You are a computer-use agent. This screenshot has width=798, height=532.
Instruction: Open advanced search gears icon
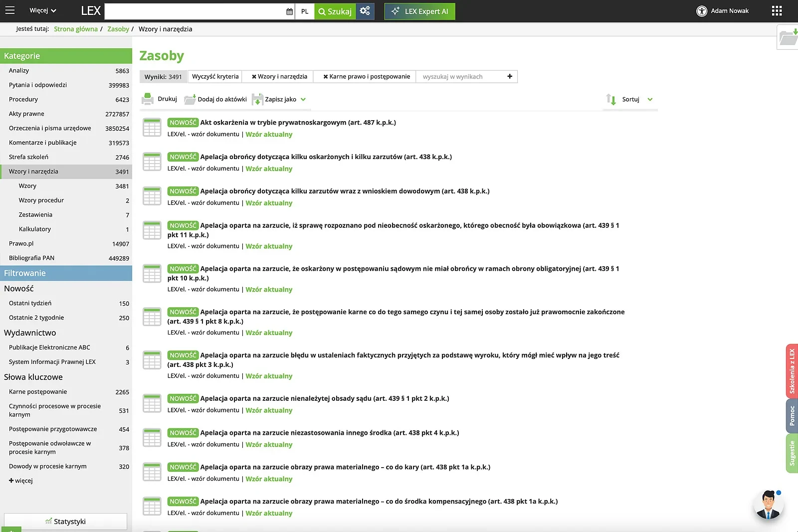pos(365,11)
